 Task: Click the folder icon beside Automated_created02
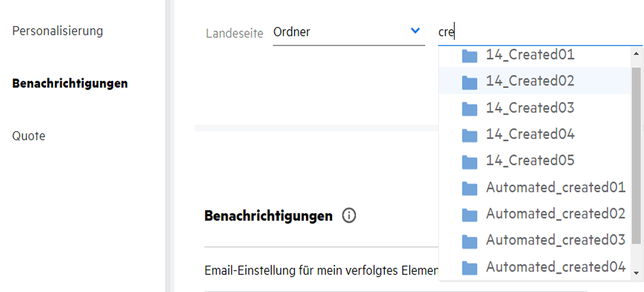tap(469, 214)
